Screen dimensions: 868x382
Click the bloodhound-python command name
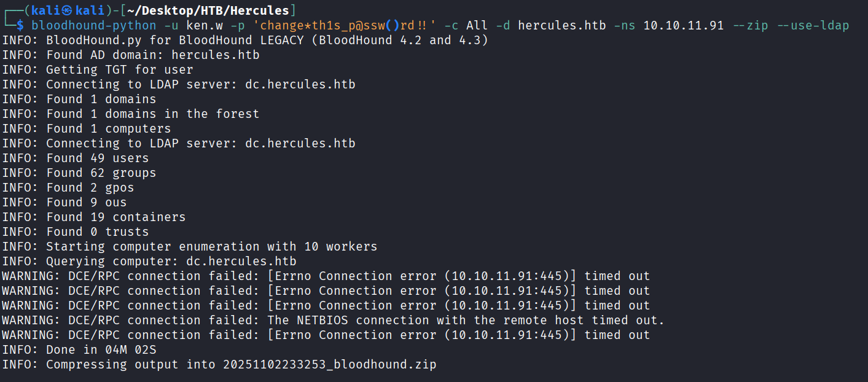click(x=93, y=25)
